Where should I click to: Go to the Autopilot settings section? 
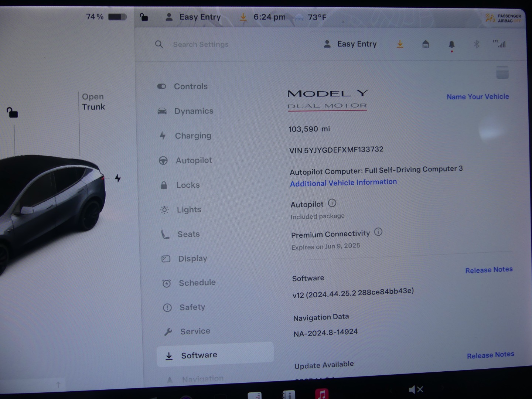pos(194,160)
